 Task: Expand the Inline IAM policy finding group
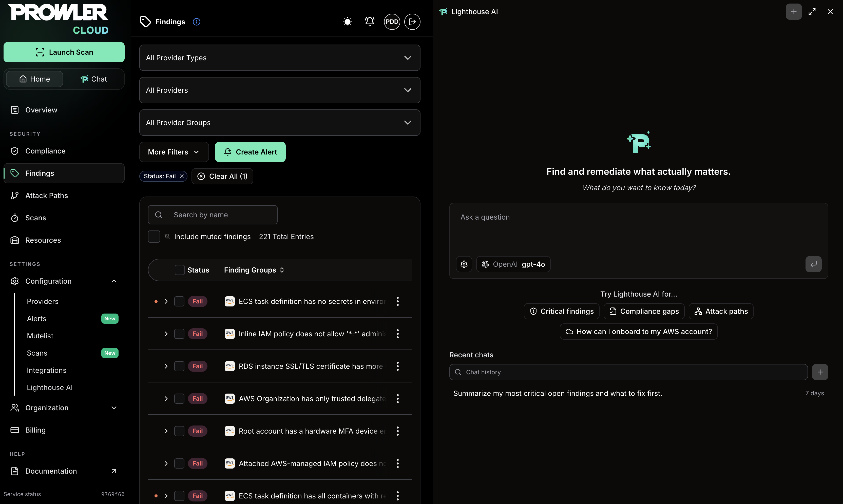(166, 334)
